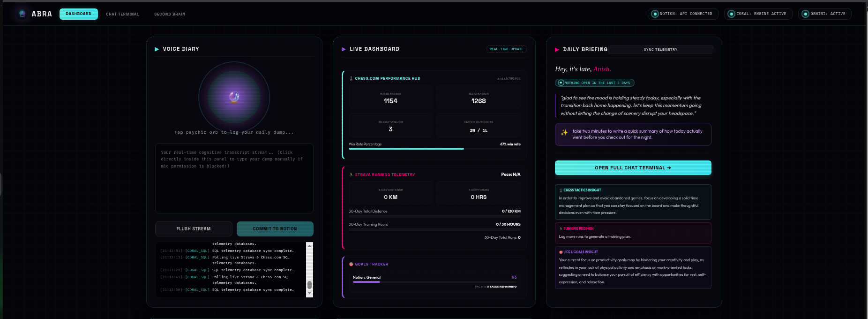This screenshot has height=319, width=868.
Task: Click the icon in Life & Goals Insight
Action: pos(561,252)
